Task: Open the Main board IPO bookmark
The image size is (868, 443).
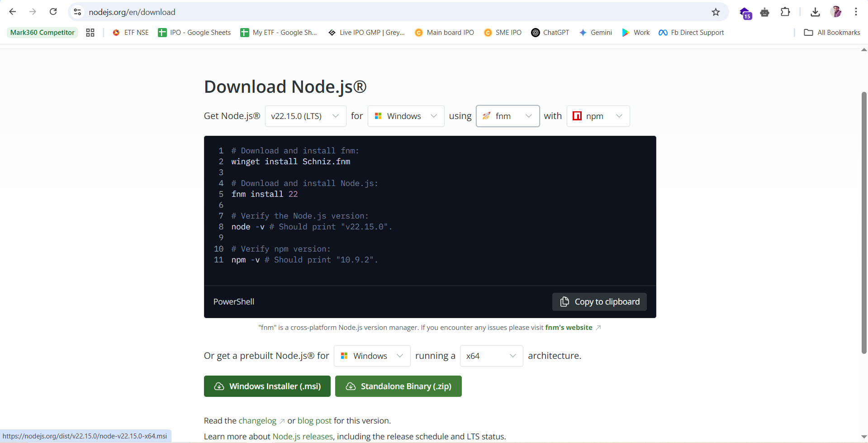Action: (x=445, y=33)
